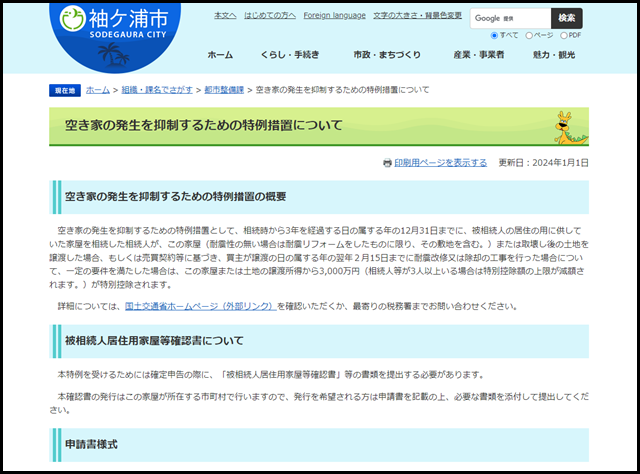Click the Sodegaura City logo
The height and width of the screenshot is (474, 640).
[115, 38]
